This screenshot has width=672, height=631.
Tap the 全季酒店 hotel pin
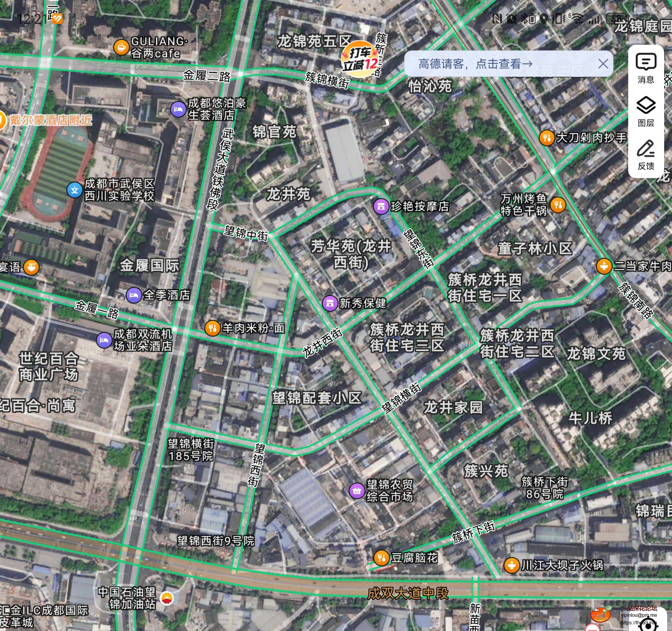pyautogui.click(x=134, y=296)
